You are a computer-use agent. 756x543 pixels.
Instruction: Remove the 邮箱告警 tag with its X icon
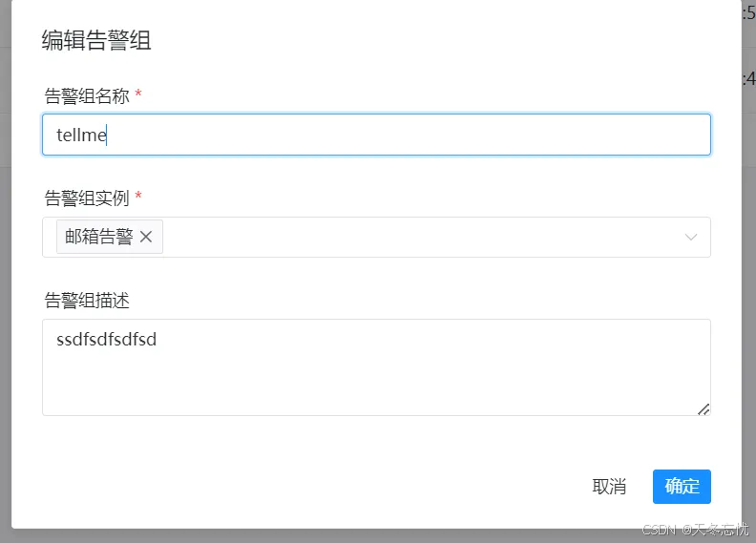click(146, 237)
